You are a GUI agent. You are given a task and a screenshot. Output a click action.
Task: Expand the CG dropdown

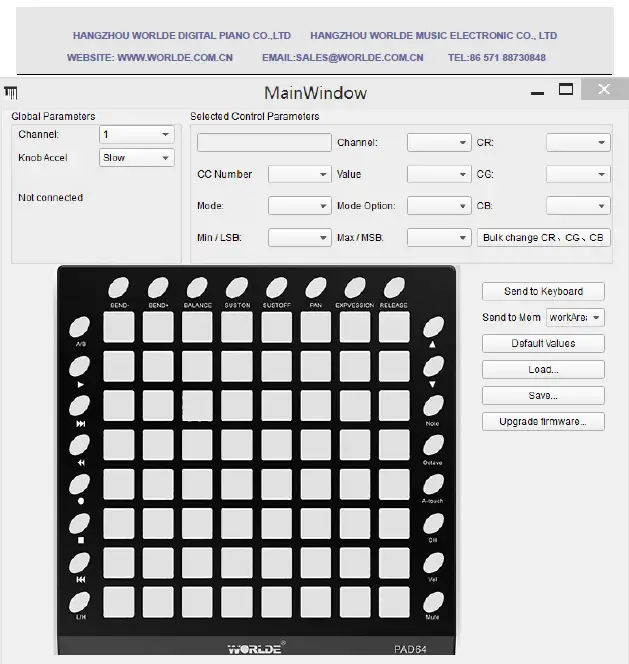(x=578, y=174)
